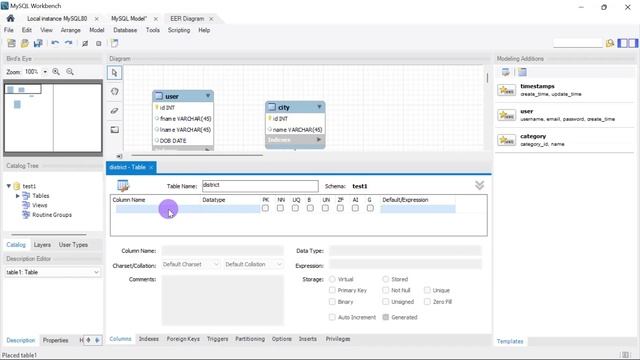Undo the last action
Viewport: 640px width, 360px height.
click(55, 43)
